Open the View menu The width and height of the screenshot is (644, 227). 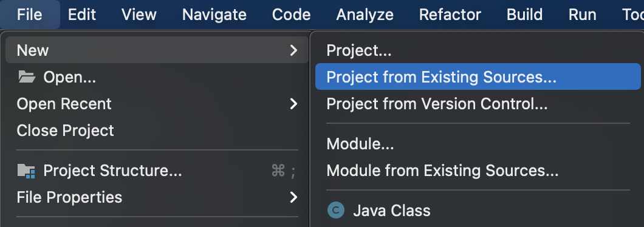tap(139, 15)
